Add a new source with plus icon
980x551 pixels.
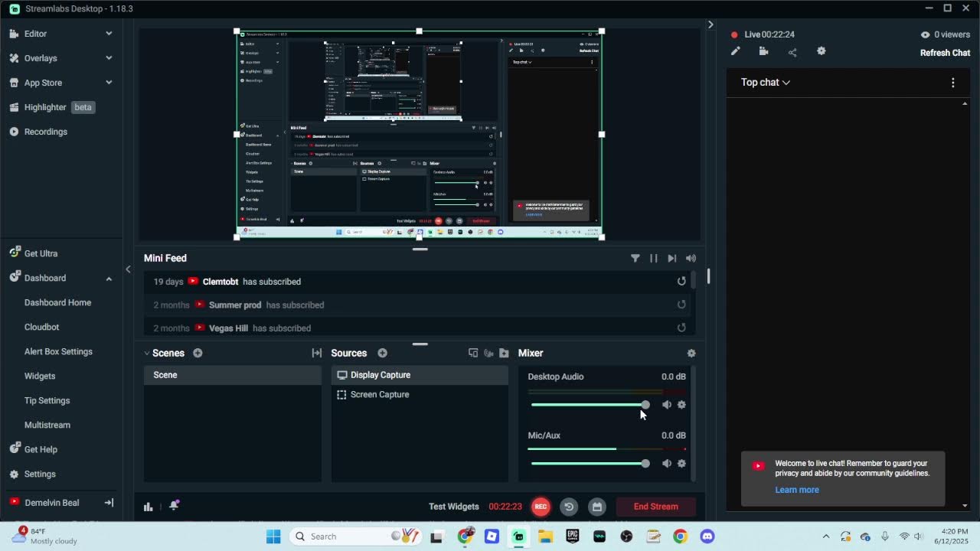pos(382,353)
